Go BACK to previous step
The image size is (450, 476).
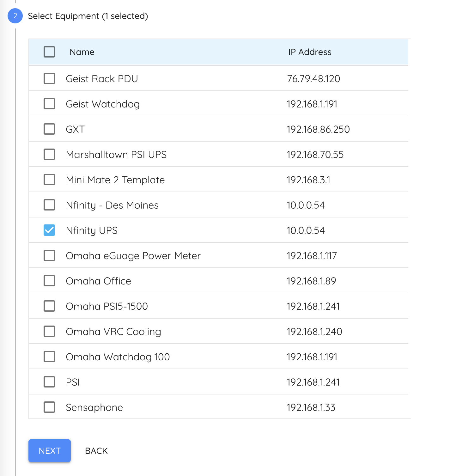96,451
